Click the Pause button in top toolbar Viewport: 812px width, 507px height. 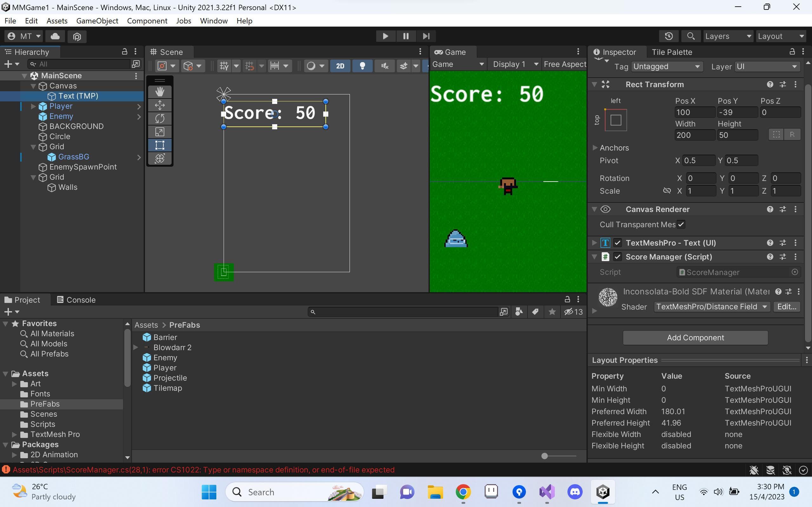coord(406,36)
